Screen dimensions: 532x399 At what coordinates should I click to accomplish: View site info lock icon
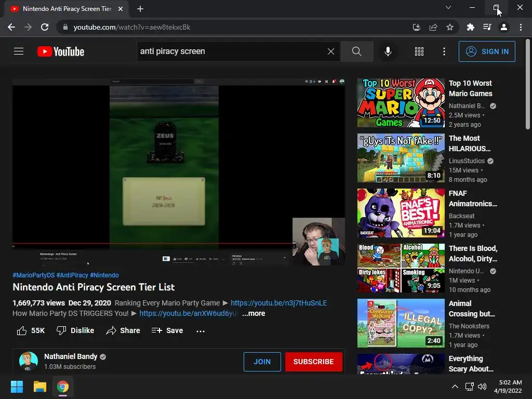coord(65,27)
